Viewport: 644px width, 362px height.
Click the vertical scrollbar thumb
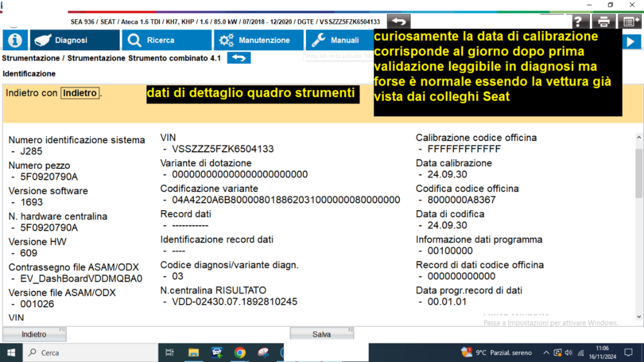pyautogui.click(x=639, y=174)
